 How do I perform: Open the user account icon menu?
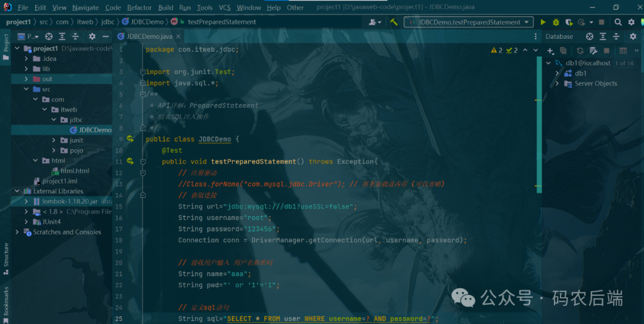point(374,22)
